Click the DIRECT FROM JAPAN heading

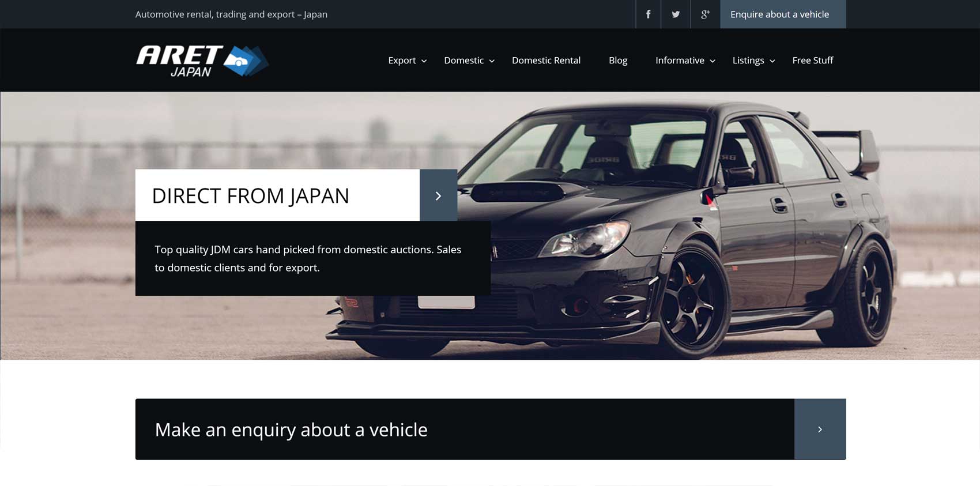point(250,196)
